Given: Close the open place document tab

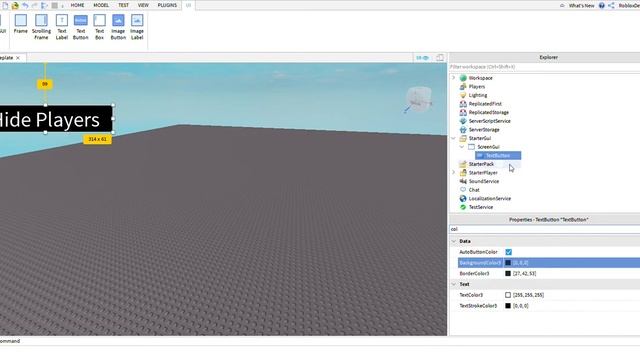Looking at the screenshot, I should pos(18,58).
